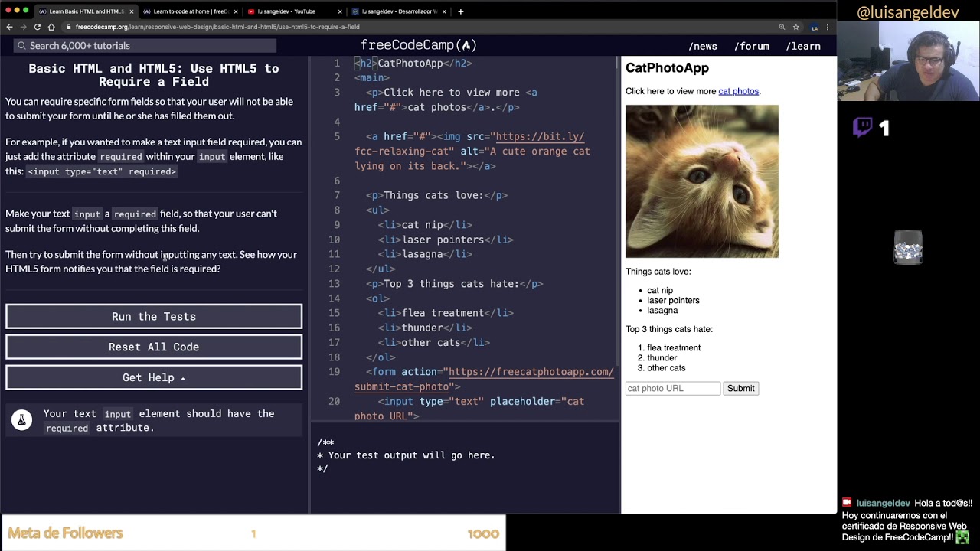
Task: Click the bit.ly URL in code line 5
Action: point(540,136)
